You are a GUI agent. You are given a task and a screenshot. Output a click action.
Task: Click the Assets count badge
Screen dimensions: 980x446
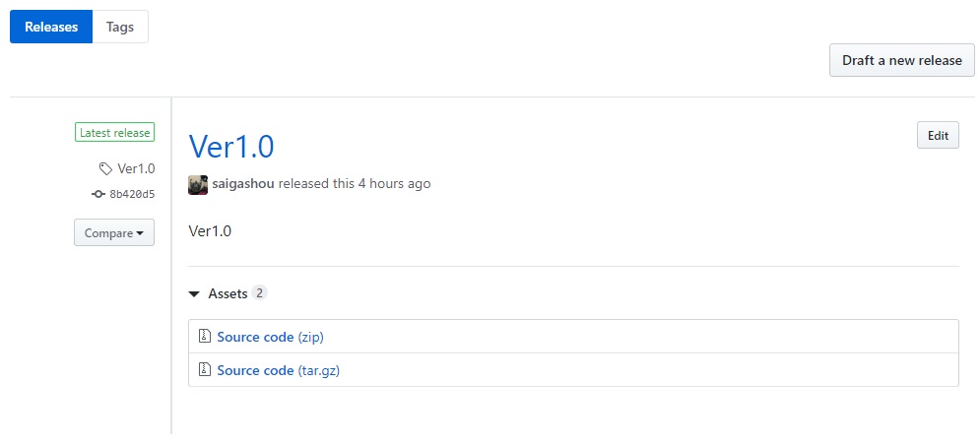[x=259, y=293]
